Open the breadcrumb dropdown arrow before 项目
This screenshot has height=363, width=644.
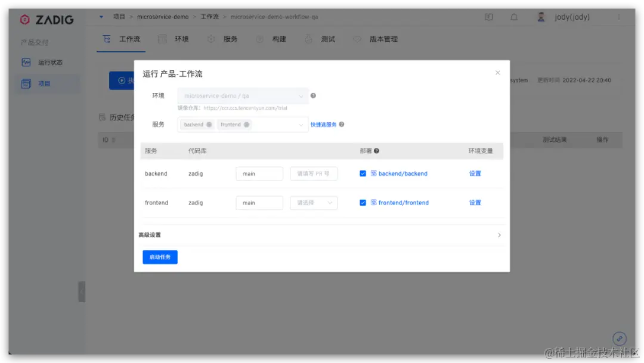click(101, 17)
